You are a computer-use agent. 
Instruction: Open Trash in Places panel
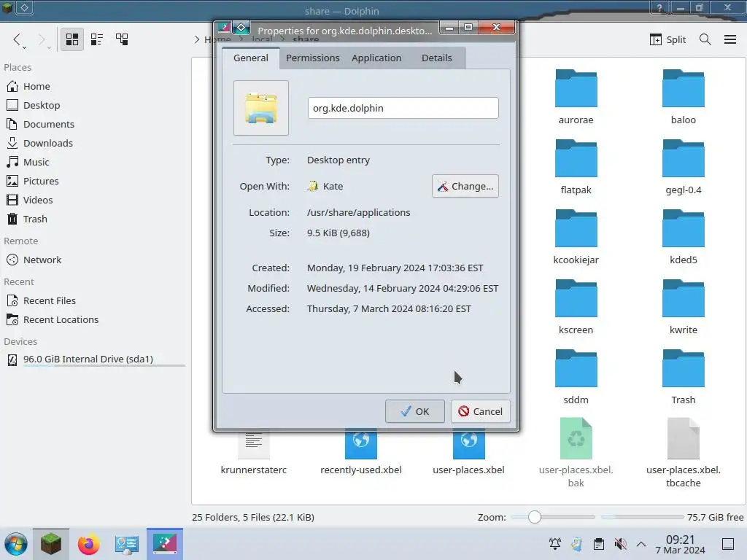pyautogui.click(x=27, y=219)
